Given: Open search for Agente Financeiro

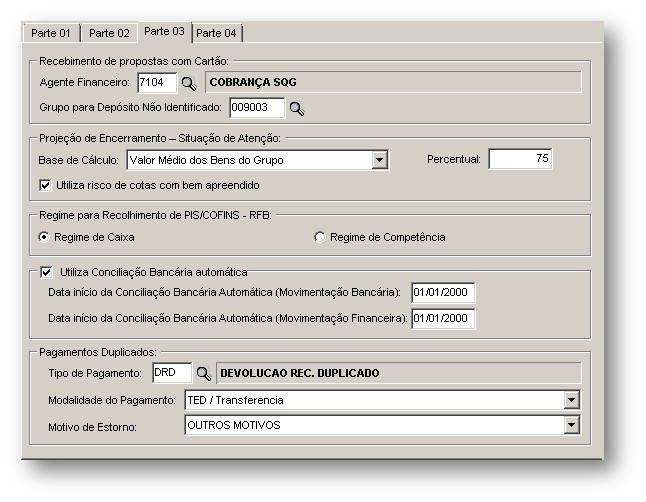Looking at the screenshot, I should pyautogui.click(x=189, y=84).
